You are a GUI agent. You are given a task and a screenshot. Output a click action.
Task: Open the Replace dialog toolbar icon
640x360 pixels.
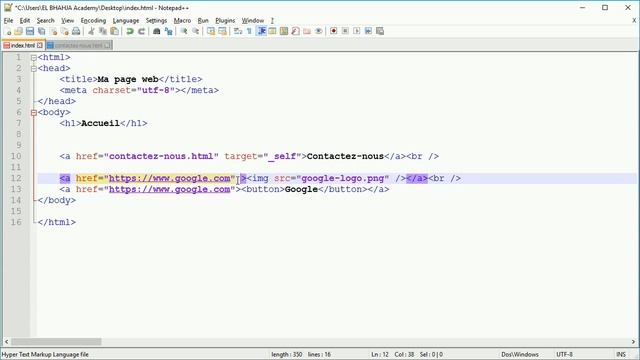[168, 31]
